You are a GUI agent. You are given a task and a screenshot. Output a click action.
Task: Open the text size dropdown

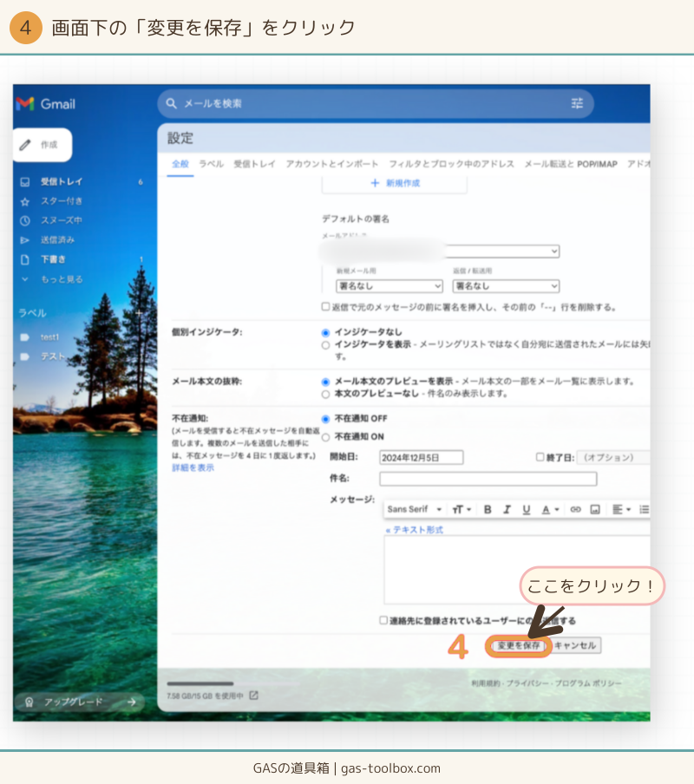(x=462, y=509)
